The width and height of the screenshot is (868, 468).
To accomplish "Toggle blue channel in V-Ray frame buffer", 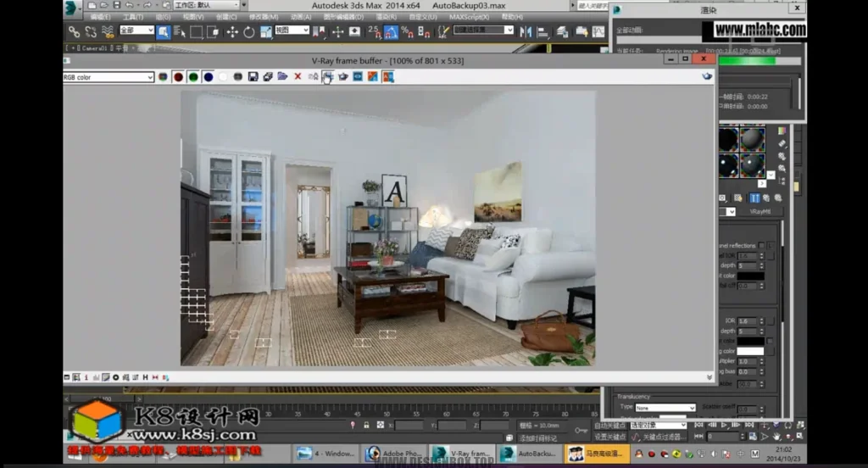I will tap(208, 76).
